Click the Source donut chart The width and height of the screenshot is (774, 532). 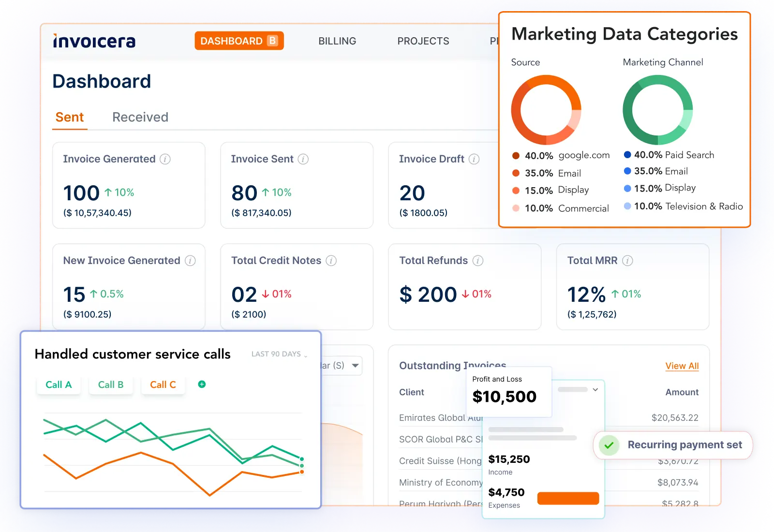point(546,110)
